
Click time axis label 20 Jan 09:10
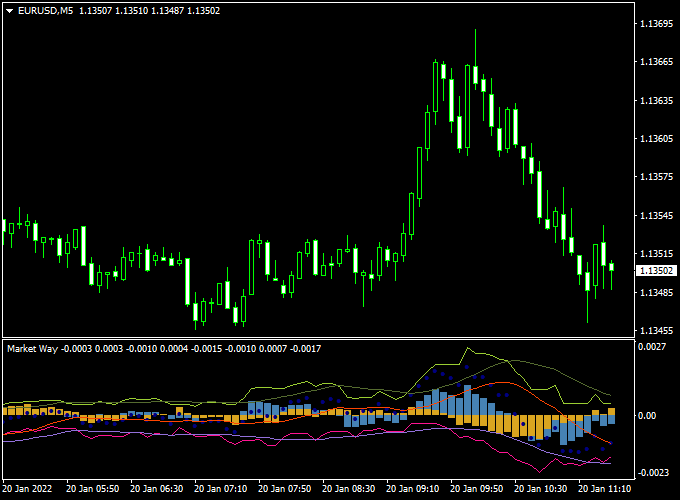coord(412,489)
